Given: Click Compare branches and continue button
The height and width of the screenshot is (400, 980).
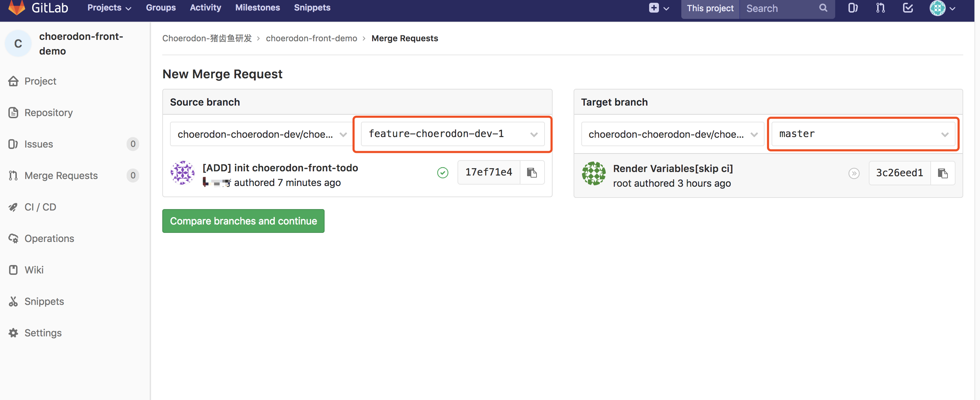Looking at the screenshot, I should pos(243,221).
